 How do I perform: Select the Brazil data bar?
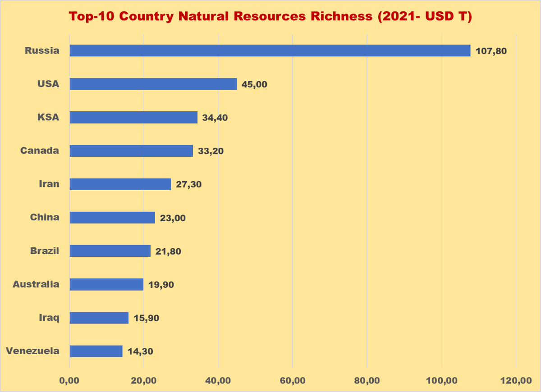coord(110,251)
